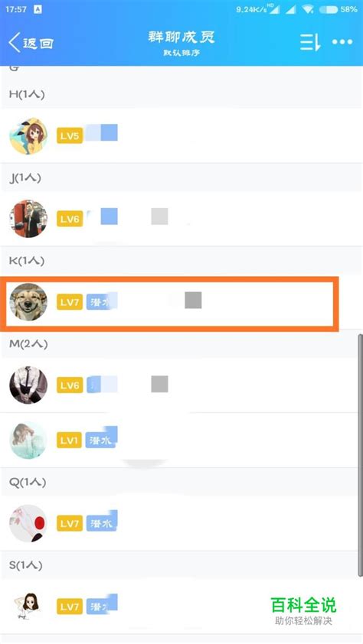This screenshot has width=363, height=644.
Task: Tap the LV7 badge in highlighted row
Action: (x=70, y=302)
